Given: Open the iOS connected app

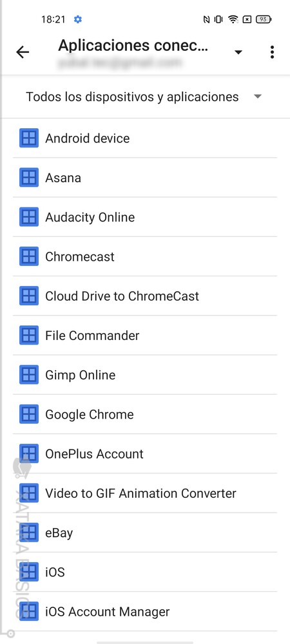Looking at the screenshot, I should 145,572.
